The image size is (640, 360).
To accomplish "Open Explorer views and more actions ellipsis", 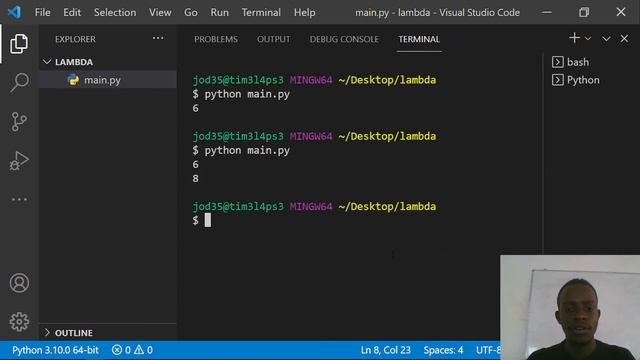I will (158, 38).
